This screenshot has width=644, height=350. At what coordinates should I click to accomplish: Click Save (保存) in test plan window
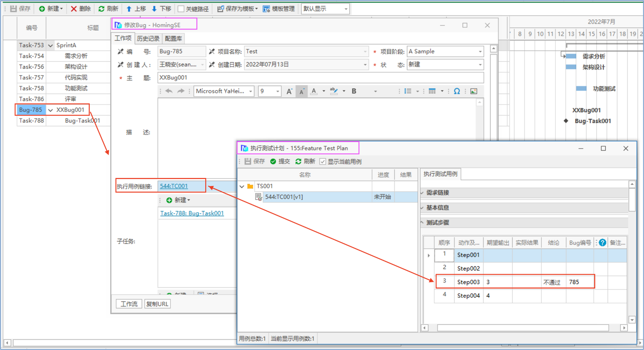255,161
